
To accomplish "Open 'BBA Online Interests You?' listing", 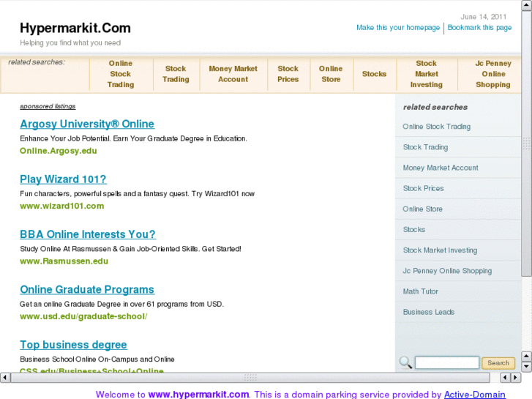I will (88, 234).
